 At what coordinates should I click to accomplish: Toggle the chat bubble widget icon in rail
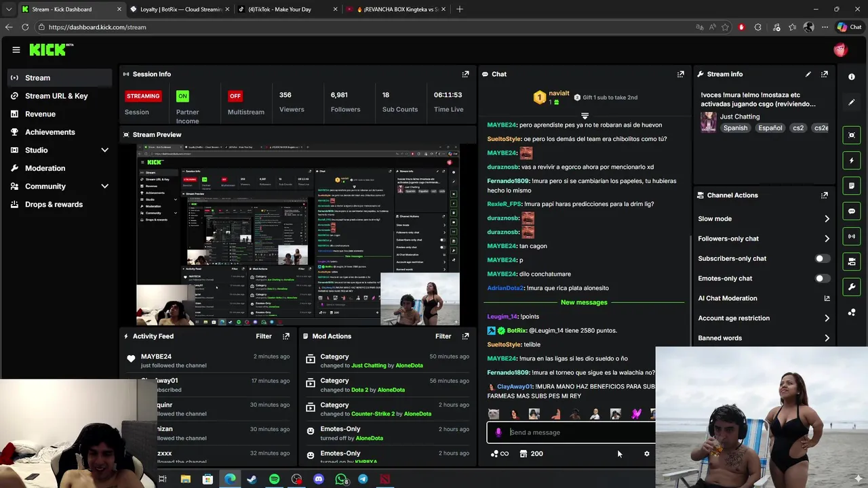852,211
